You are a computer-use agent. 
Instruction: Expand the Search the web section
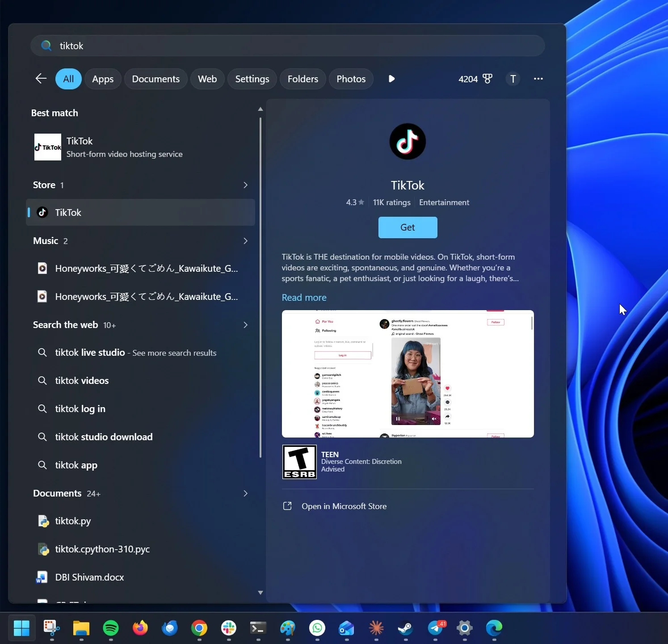click(245, 325)
